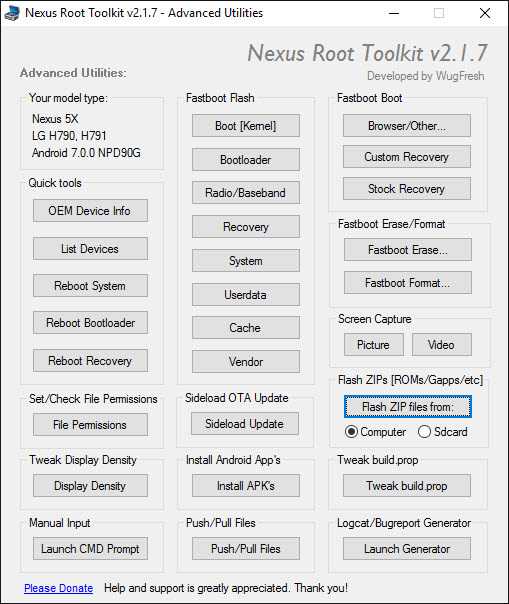Click the OEM Device Info button
The image size is (509, 604).
[x=90, y=211]
